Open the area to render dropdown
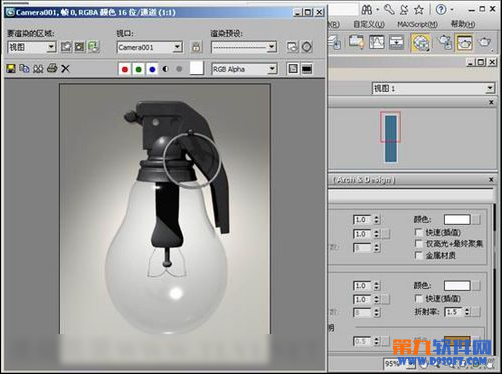The height and width of the screenshot is (374, 503). [x=51, y=47]
